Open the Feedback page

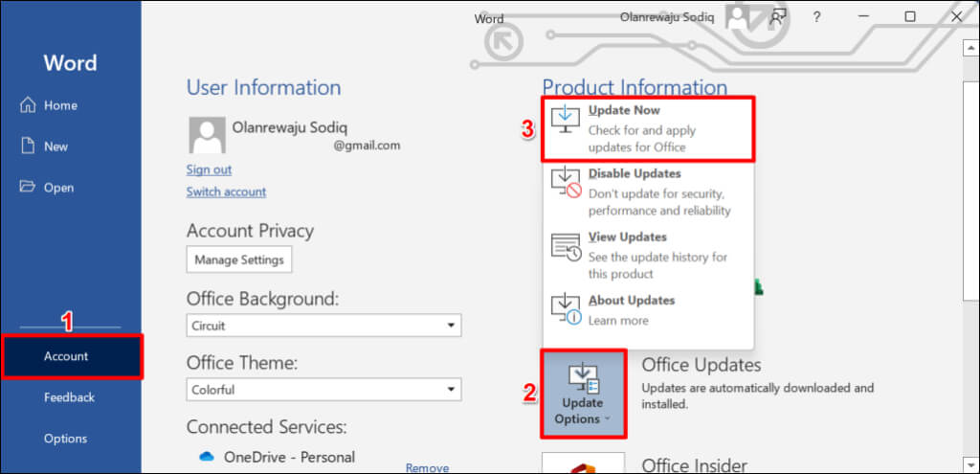[x=71, y=397]
